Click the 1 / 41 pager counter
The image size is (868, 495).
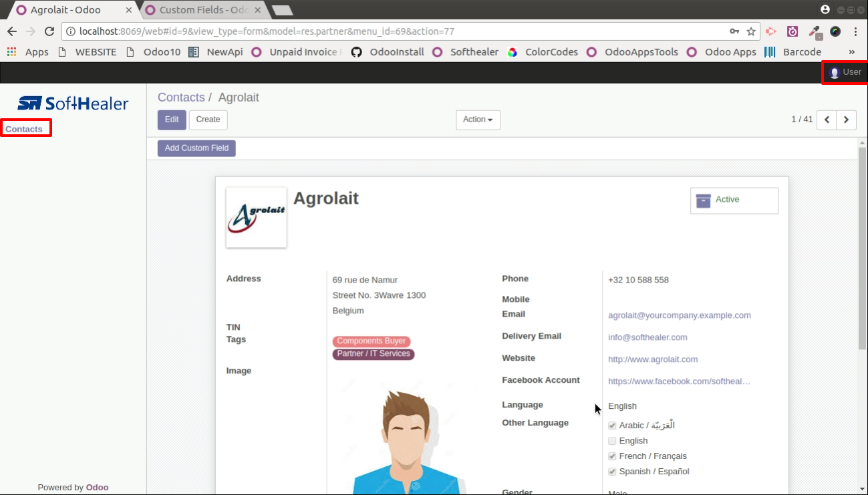click(802, 120)
